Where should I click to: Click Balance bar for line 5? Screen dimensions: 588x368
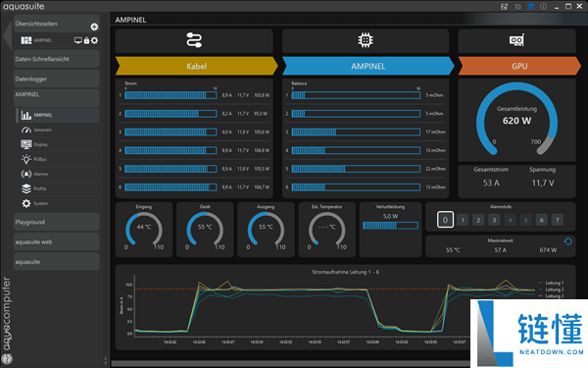click(x=356, y=169)
